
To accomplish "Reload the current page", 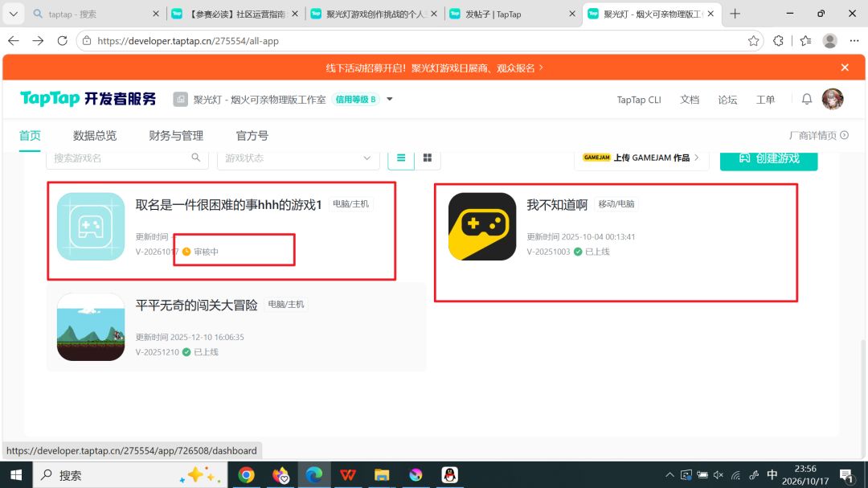I will tap(63, 41).
